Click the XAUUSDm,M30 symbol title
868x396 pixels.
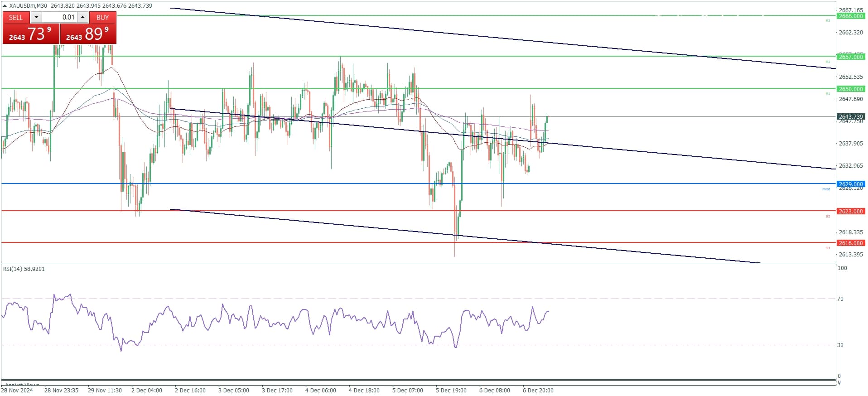click(28, 5)
